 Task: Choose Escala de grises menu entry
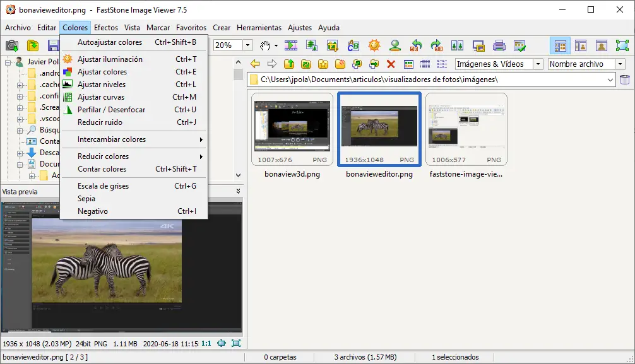pos(102,186)
